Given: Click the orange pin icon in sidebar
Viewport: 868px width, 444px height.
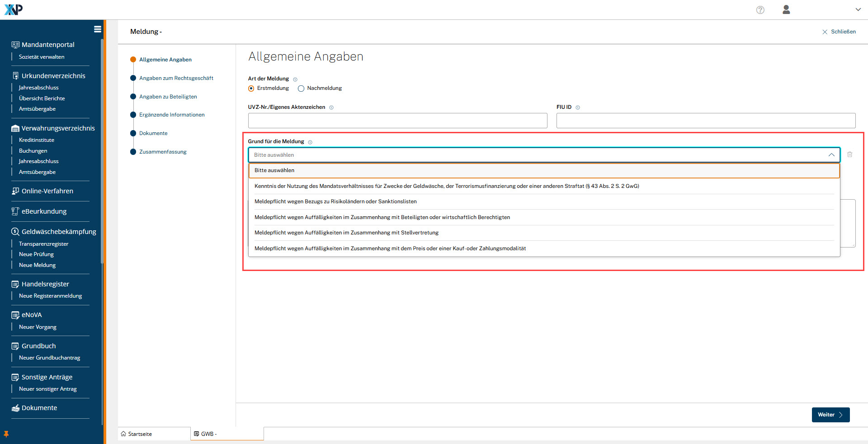Looking at the screenshot, I should (6, 434).
